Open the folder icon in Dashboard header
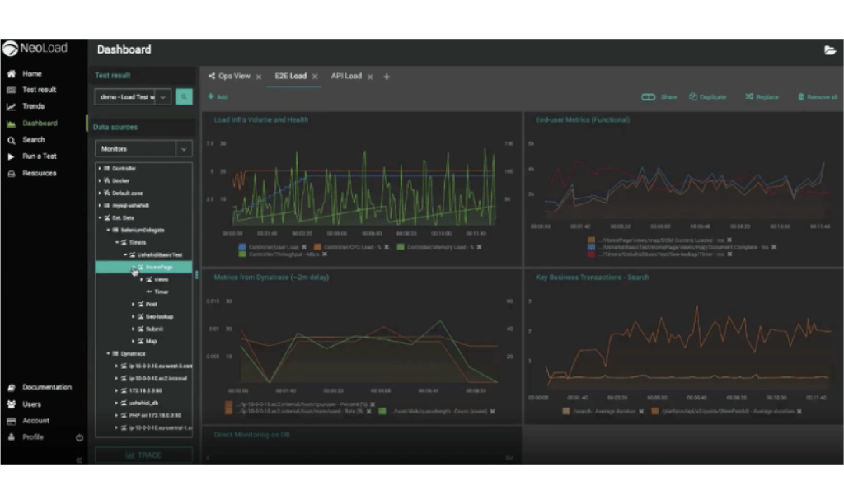Image resolution: width=844 pixels, height=504 pixels. click(x=829, y=50)
